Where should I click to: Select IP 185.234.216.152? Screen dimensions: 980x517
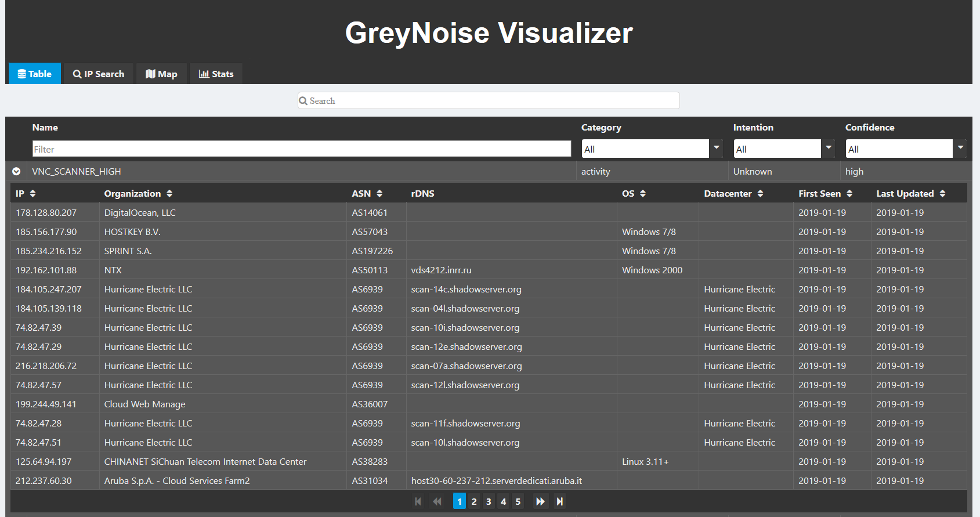pos(49,251)
